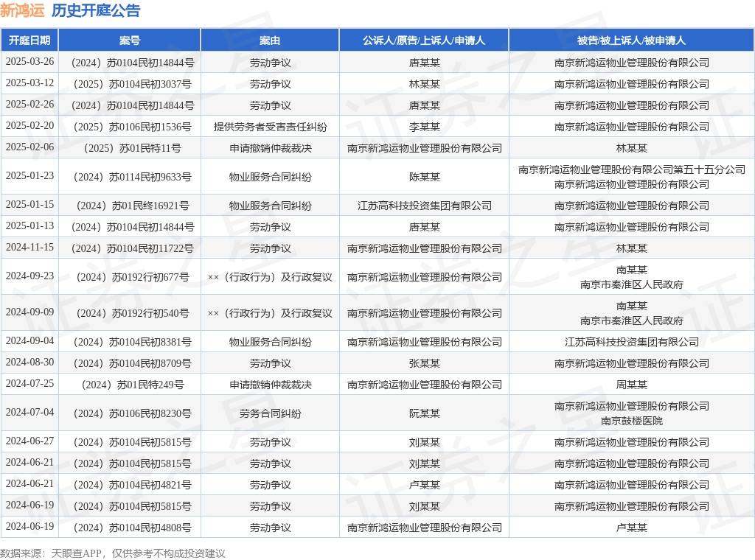This screenshot has width=755, height=560.
Task: Click plaintiff 江苏高科技投资集团有限公司 in the 2025-01-15 row
Action: point(424,206)
